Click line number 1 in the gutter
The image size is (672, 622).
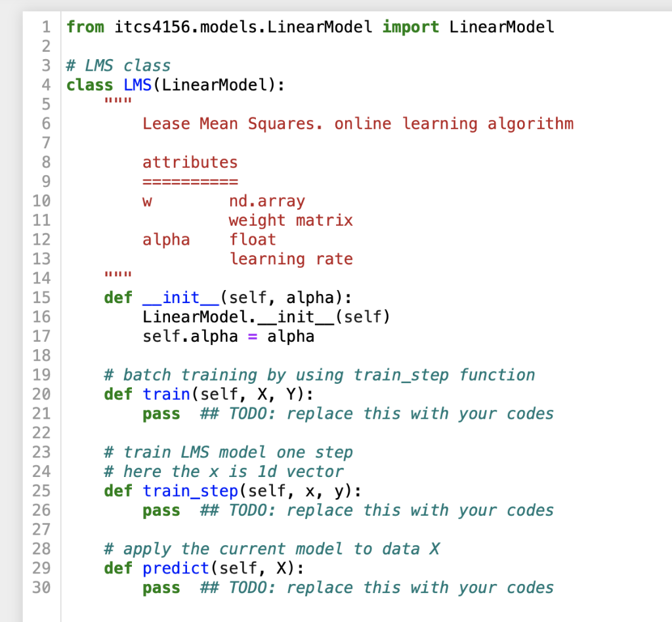click(x=46, y=27)
